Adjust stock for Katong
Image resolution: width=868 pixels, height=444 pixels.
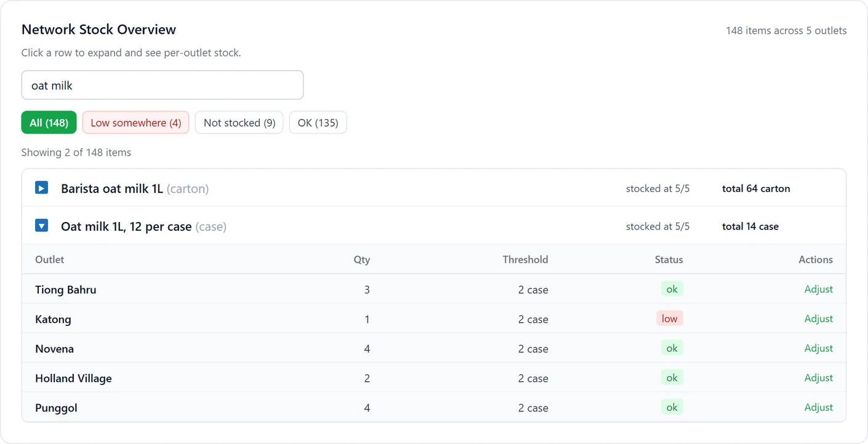pyautogui.click(x=818, y=319)
